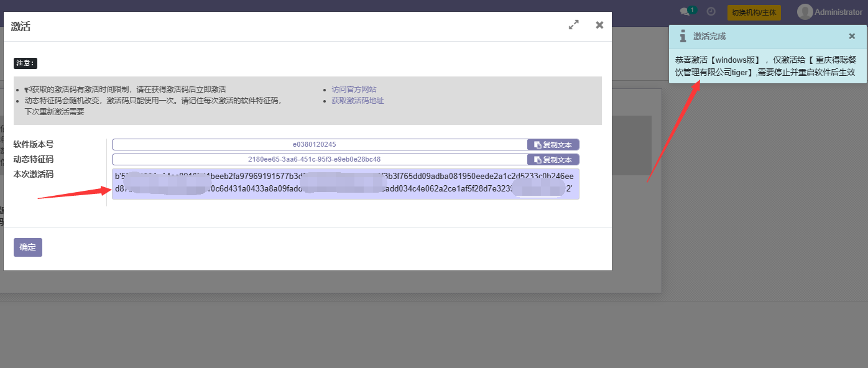Screen dimensions: 868x368
Task: Copy text of 动态特征码 field
Action: pos(553,159)
